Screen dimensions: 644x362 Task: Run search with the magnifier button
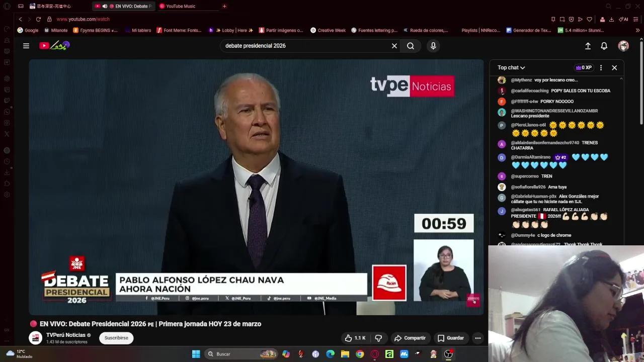point(411,46)
